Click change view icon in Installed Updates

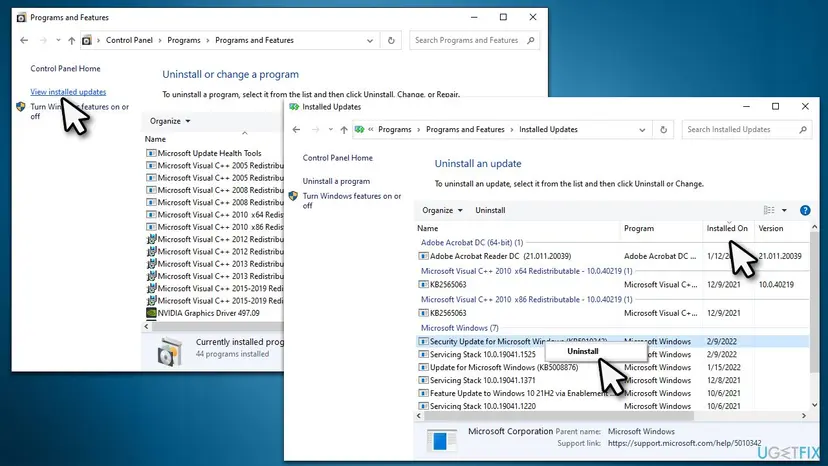(x=769, y=210)
